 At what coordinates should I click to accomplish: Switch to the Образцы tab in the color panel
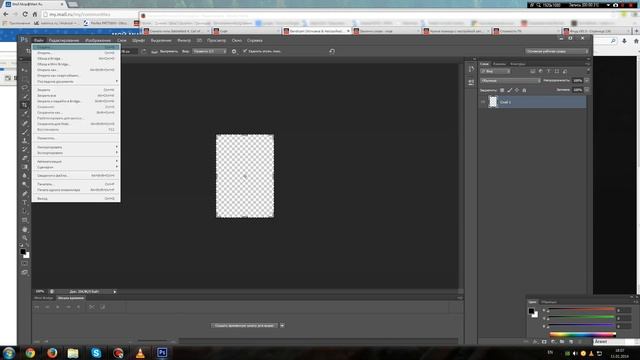coord(549,302)
